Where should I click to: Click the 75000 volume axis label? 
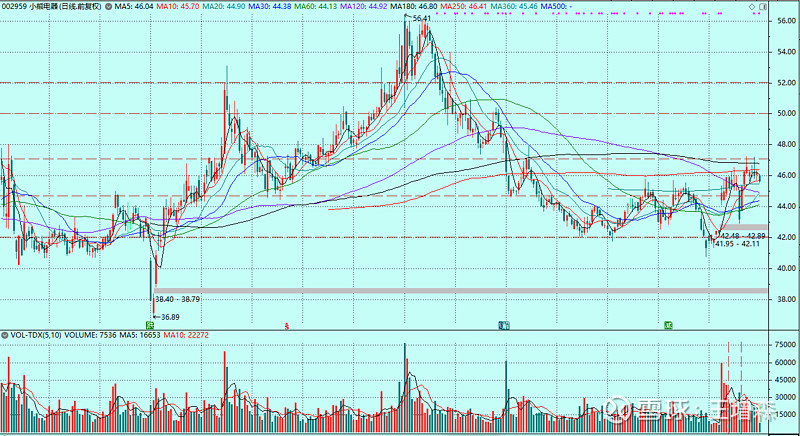pos(786,345)
